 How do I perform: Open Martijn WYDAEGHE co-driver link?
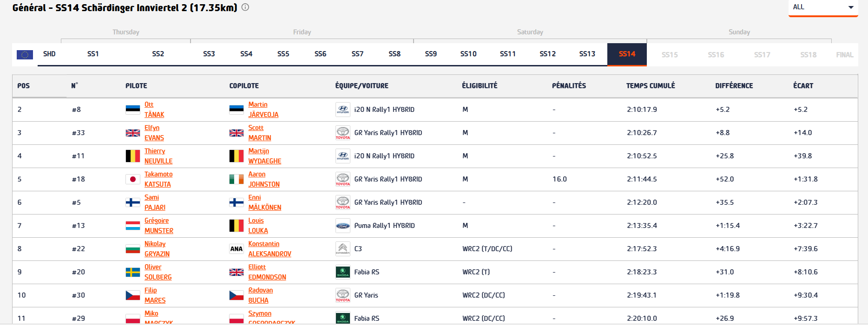[265, 156]
